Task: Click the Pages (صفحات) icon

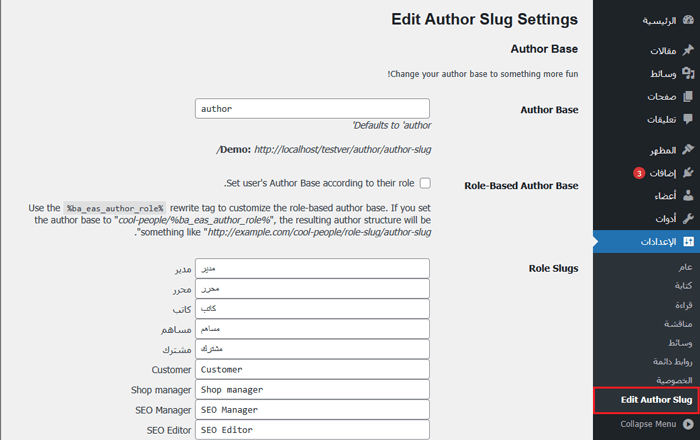Action: point(686,97)
